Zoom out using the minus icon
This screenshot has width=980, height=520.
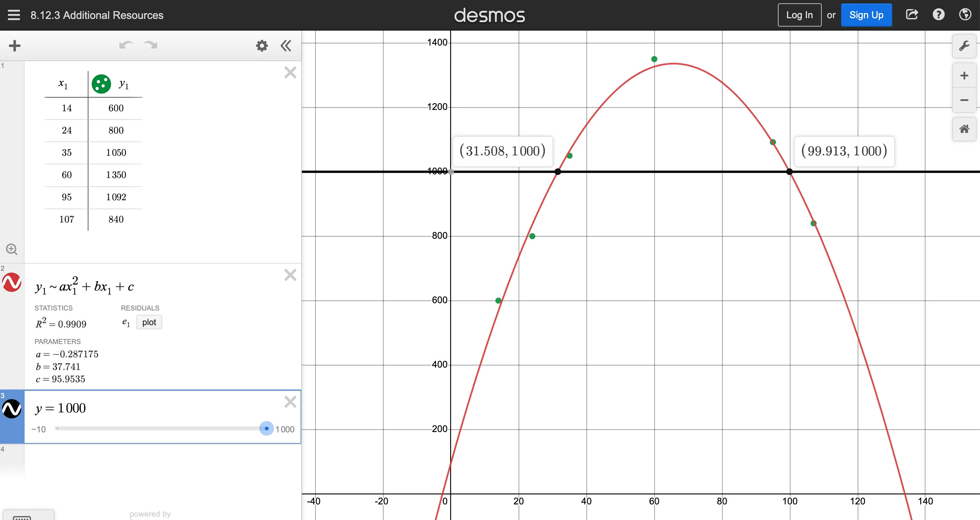[964, 100]
